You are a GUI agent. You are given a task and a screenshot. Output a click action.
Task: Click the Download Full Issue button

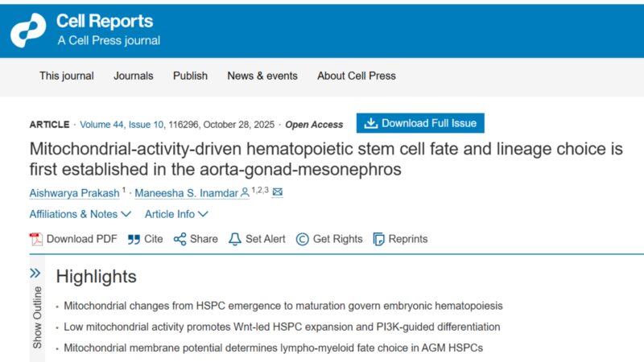click(x=420, y=123)
